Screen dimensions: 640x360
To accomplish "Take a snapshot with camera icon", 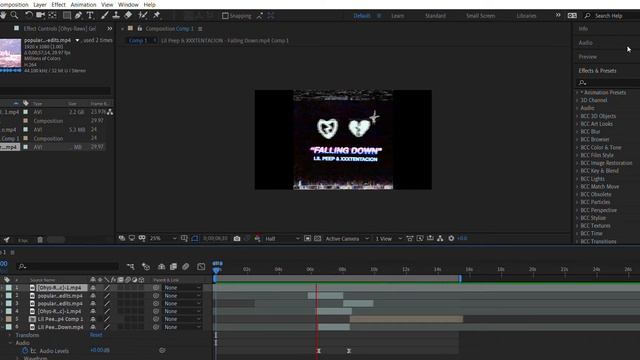I will (x=237, y=238).
